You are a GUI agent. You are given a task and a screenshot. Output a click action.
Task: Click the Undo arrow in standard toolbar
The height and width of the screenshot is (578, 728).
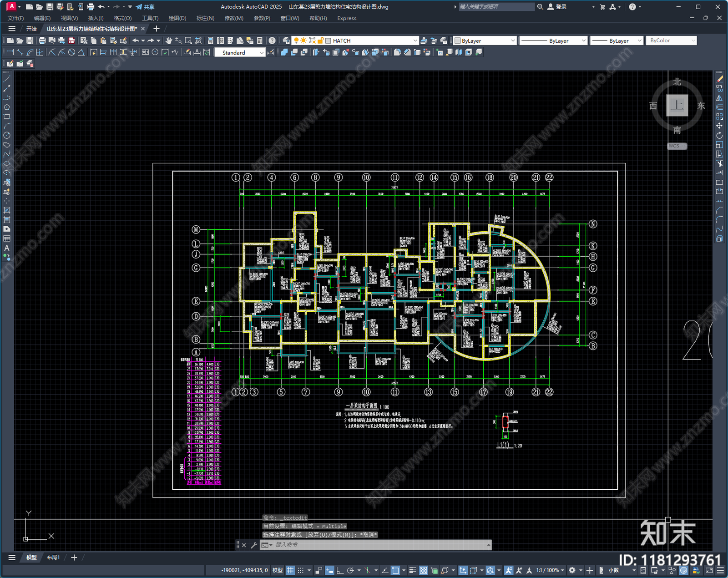click(136, 41)
